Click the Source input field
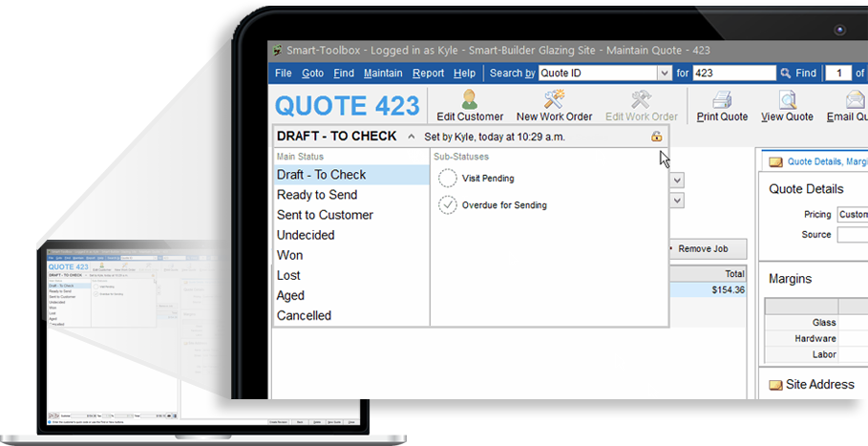The width and height of the screenshot is (868, 446). (853, 235)
